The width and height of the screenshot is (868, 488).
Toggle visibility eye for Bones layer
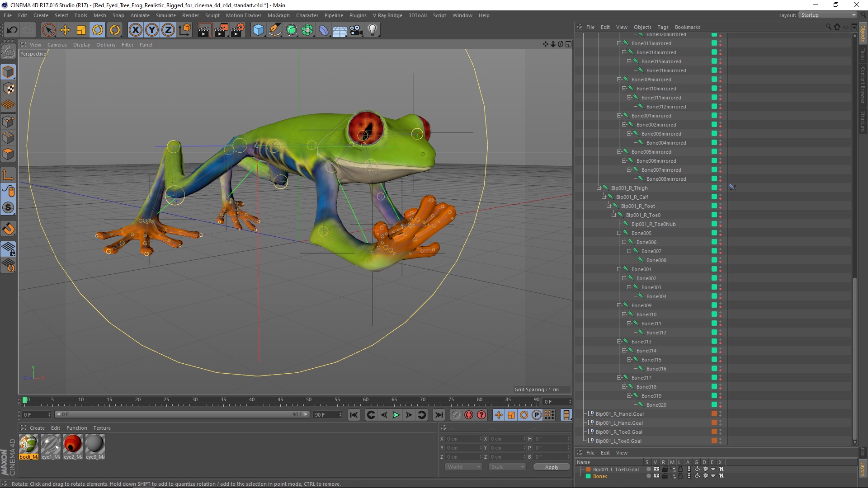pyautogui.click(x=656, y=476)
